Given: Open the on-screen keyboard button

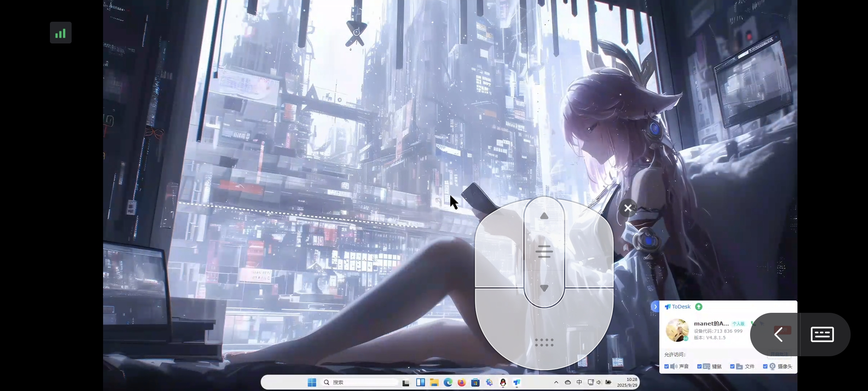Looking at the screenshot, I should coord(822,334).
